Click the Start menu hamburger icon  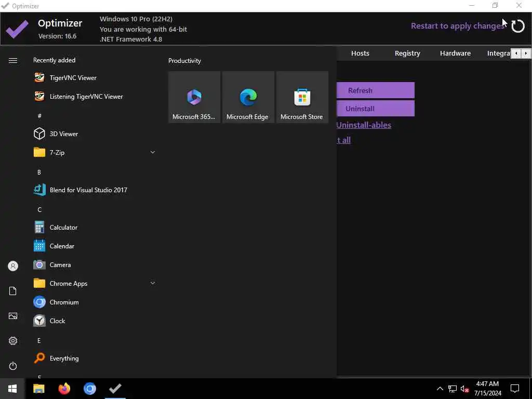pos(13,60)
